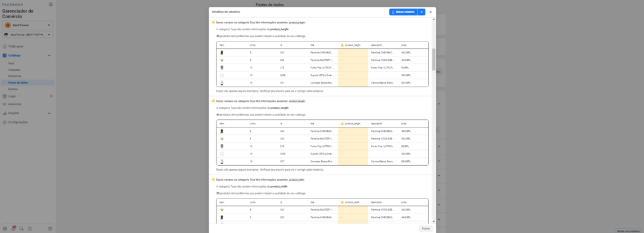The height and width of the screenshot is (233, 644).
Task: Click the Fontes de dados page heading behind dialog
Action: pos(269,5)
